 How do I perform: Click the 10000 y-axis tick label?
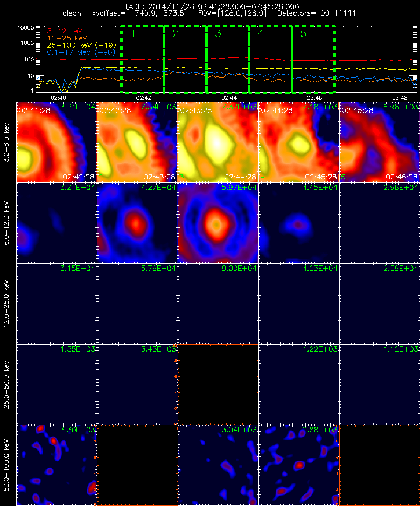point(26,28)
